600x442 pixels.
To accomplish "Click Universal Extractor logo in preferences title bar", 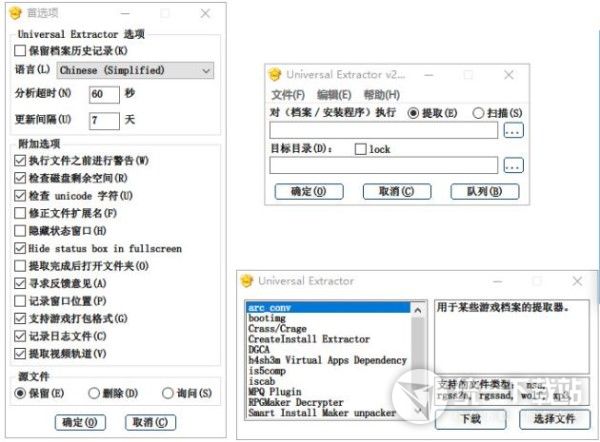I will tap(15, 13).
